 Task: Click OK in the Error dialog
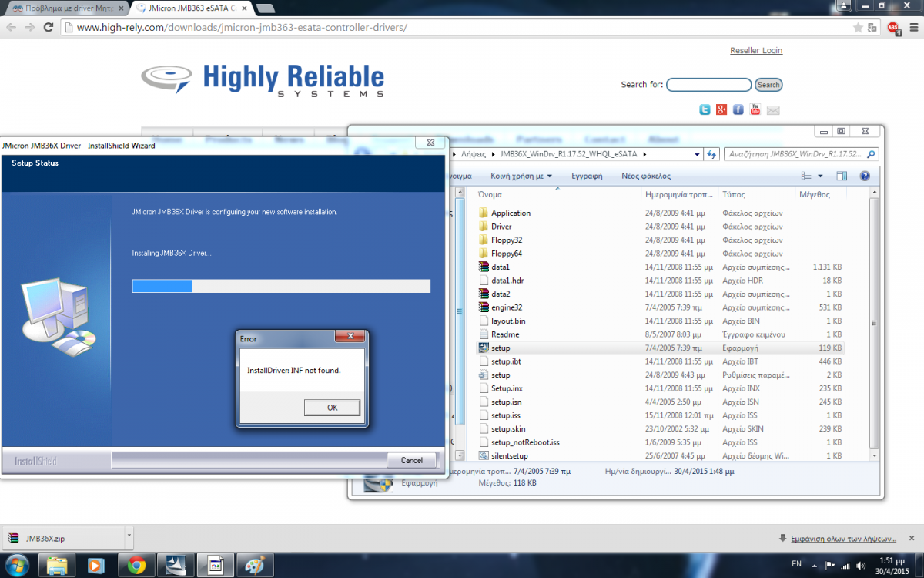(332, 408)
